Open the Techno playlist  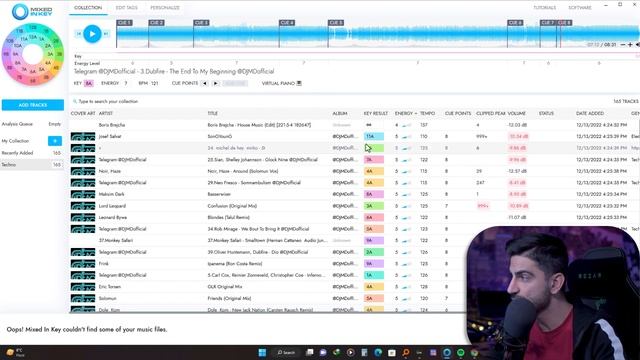tap(32, 164)
